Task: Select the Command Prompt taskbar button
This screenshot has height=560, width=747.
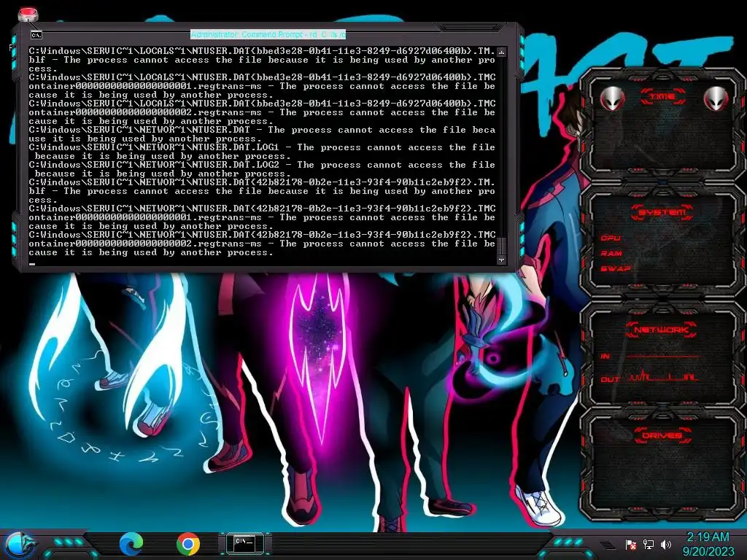Action: pos(245,543)
